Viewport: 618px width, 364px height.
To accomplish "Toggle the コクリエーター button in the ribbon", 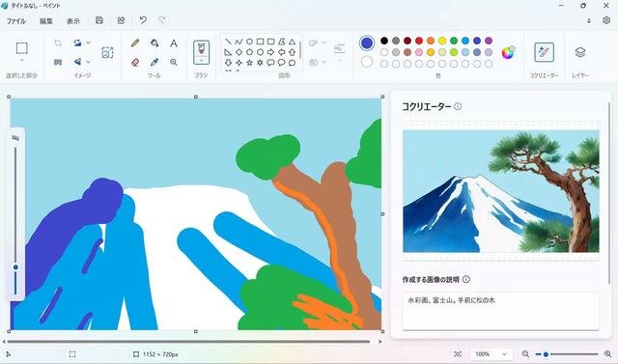I will coord(544,52).
